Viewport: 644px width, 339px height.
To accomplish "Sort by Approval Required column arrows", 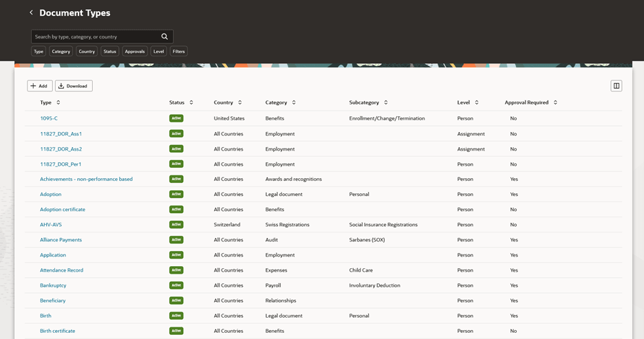I will pos(555,102).
